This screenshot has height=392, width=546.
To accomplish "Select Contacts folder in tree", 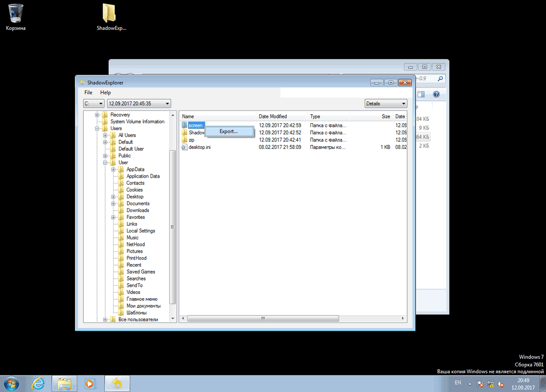I will (135, 183).
